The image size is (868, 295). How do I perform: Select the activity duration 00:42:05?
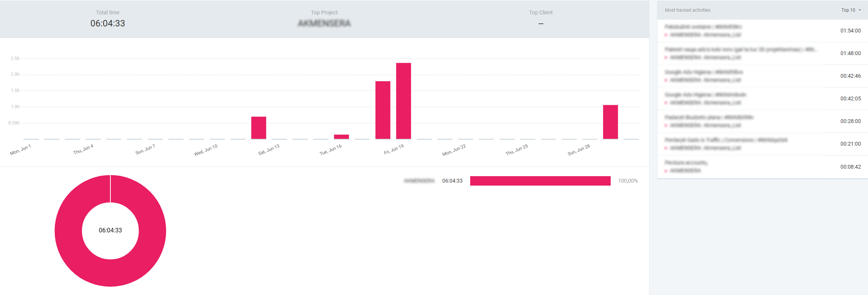point(851,98)
